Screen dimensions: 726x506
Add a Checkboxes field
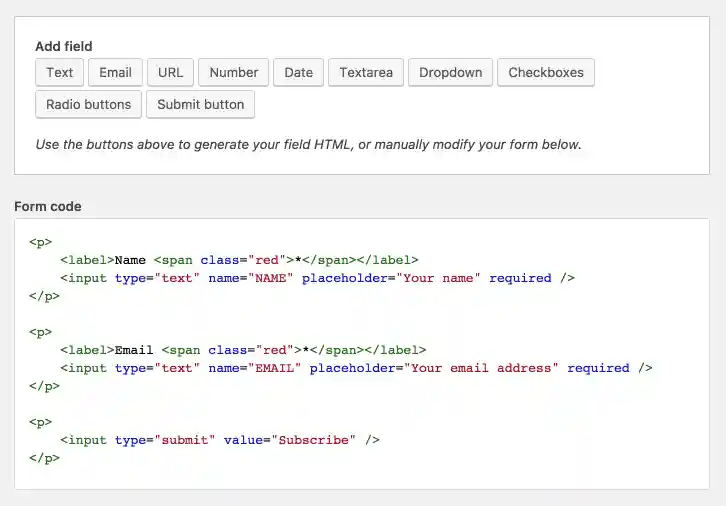pyautogui.click(x=546, y=72)
